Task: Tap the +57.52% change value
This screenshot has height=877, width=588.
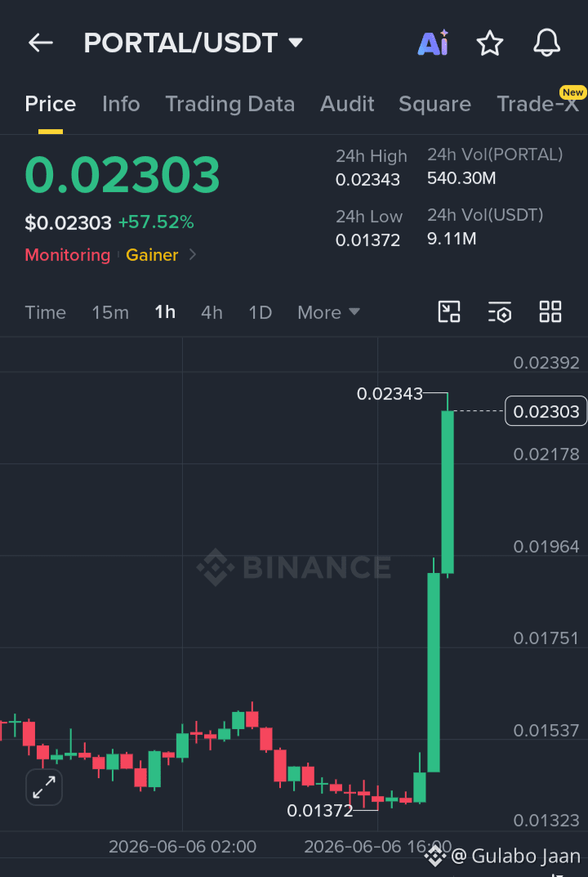Action: pyautogui.click(x=156, y=222)
